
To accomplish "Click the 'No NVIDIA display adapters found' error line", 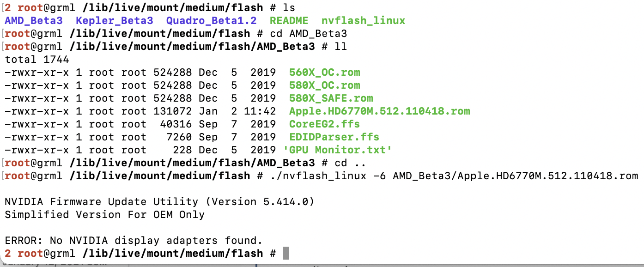I will pos(134,240).
